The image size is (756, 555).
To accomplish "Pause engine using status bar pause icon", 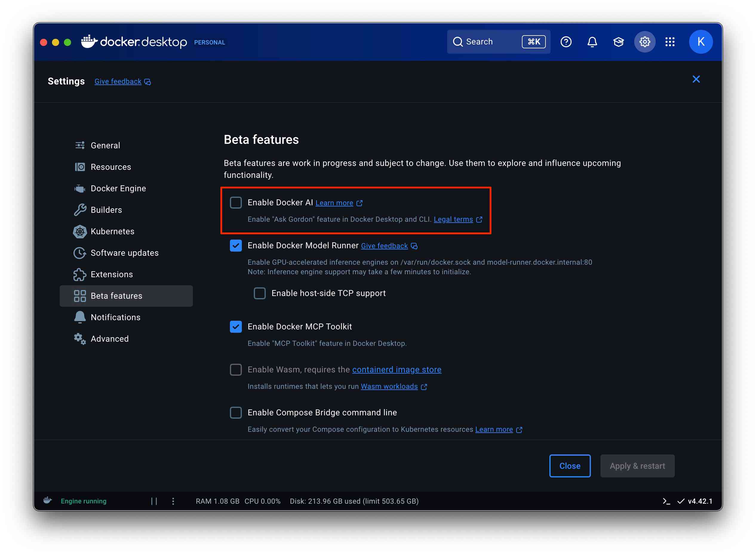I will (x=154, y=501).
